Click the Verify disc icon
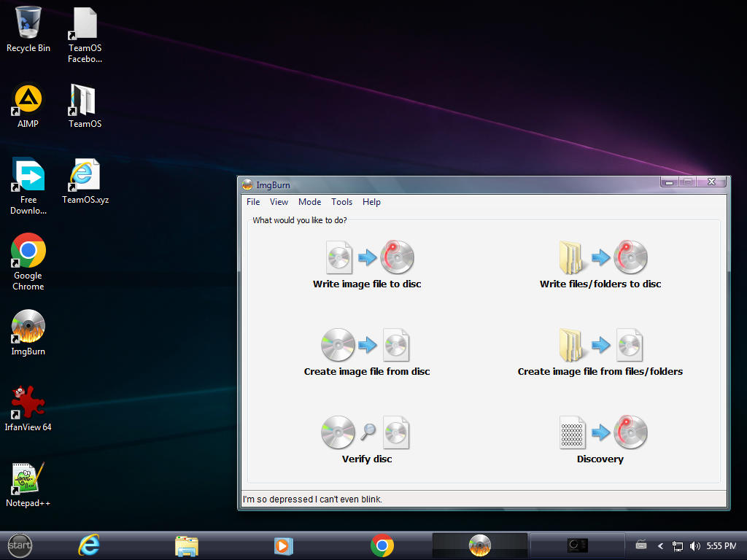The image size is (747, 560). [x=365, y=432]
